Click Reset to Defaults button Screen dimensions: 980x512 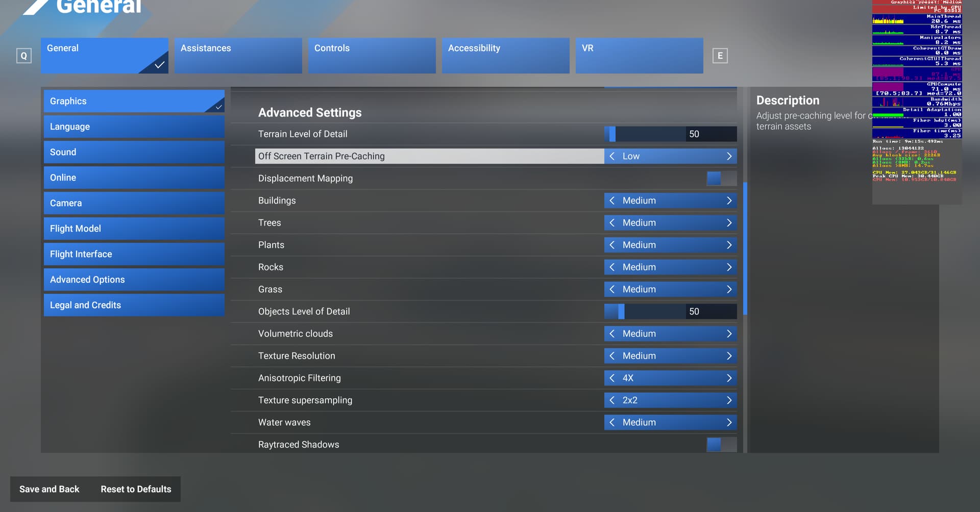click(x=136, y=489)
